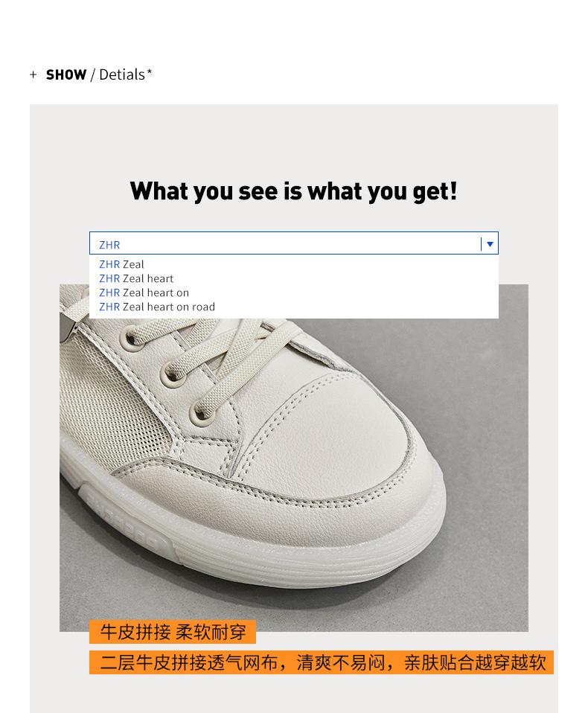Viewport: 588px width, 713px height.
Task: Click the blue dropdown arrow in search box
Action: (x=490, y=244)
